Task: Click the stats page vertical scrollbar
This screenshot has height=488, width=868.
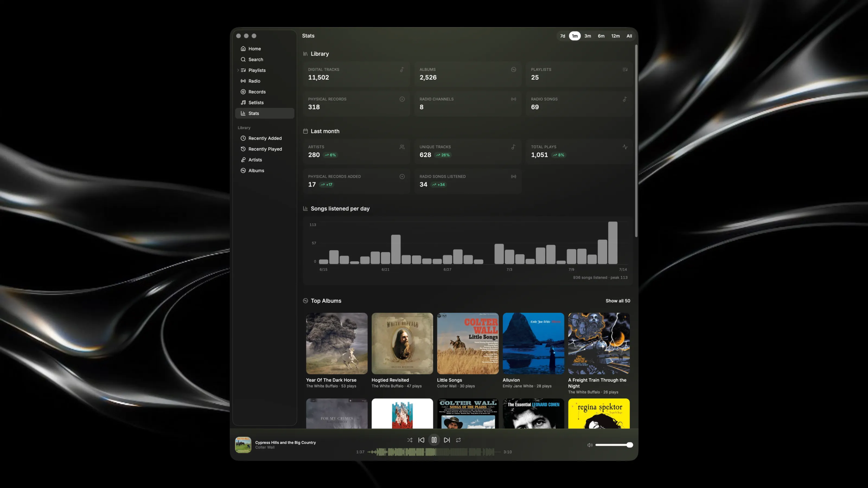Action: click(x=636, y=141)
